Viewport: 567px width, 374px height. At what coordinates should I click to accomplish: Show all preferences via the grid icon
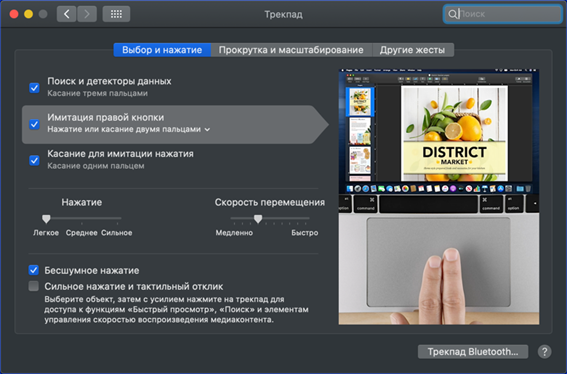point(116,14)
